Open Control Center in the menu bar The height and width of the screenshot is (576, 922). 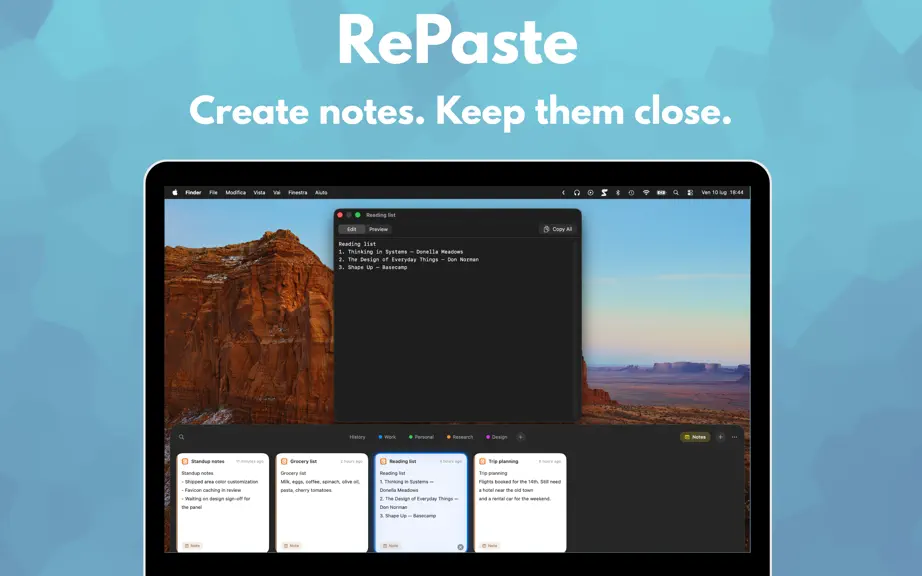690,192
